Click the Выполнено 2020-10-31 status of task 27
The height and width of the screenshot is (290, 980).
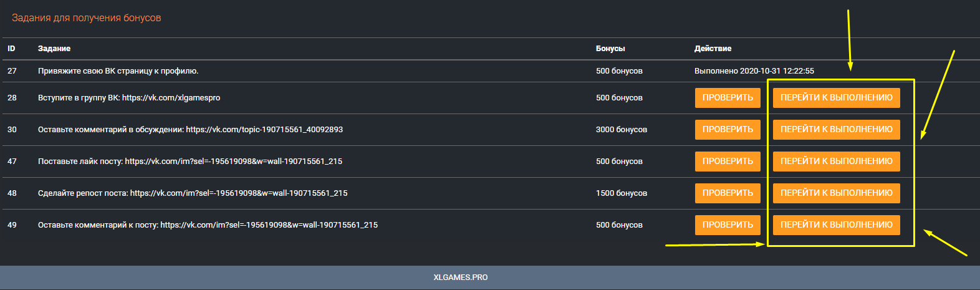(754, 71)
